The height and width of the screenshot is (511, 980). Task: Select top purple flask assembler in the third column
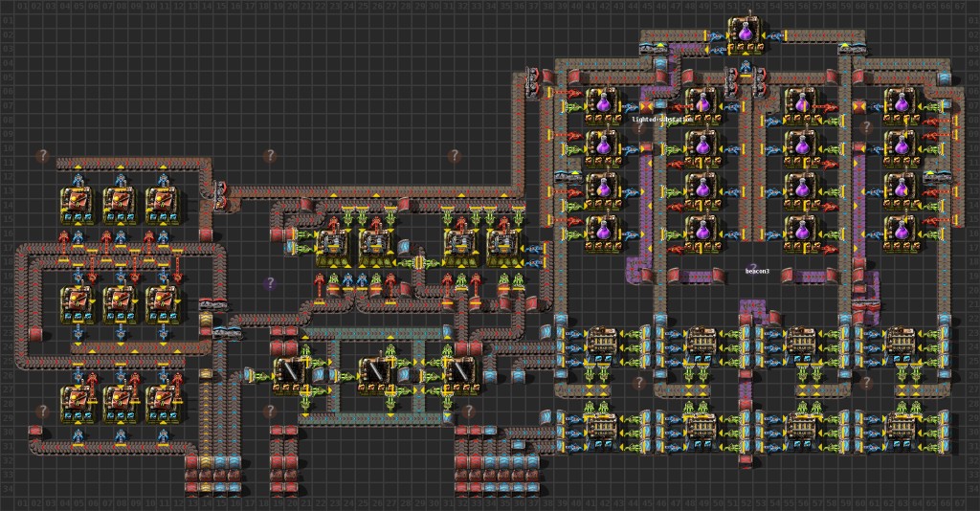tap(802, 106)
